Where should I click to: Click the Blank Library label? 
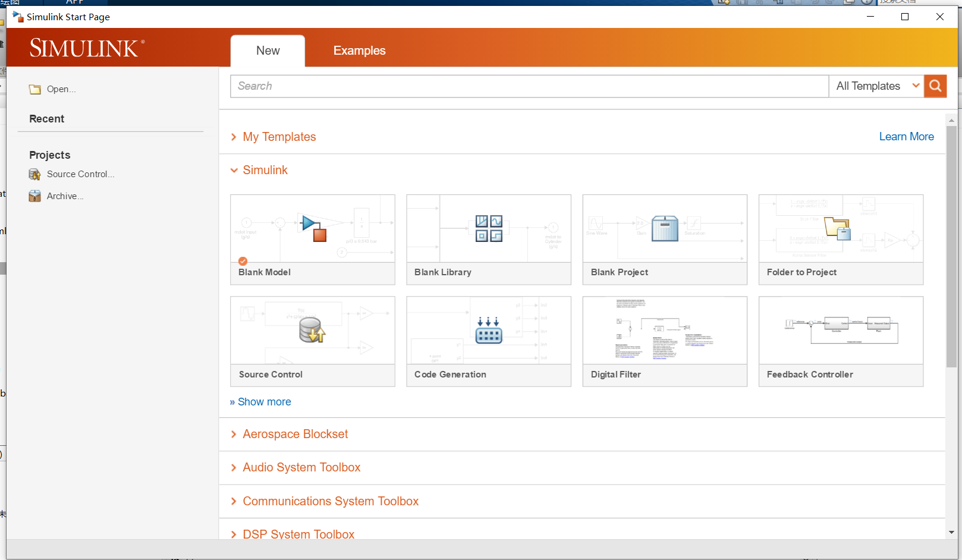point(443,272)
